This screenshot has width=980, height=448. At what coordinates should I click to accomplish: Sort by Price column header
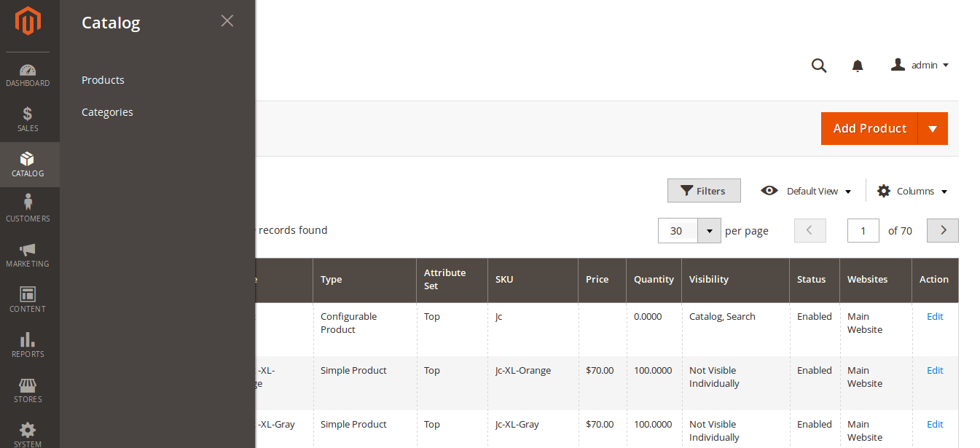point(602,280)
